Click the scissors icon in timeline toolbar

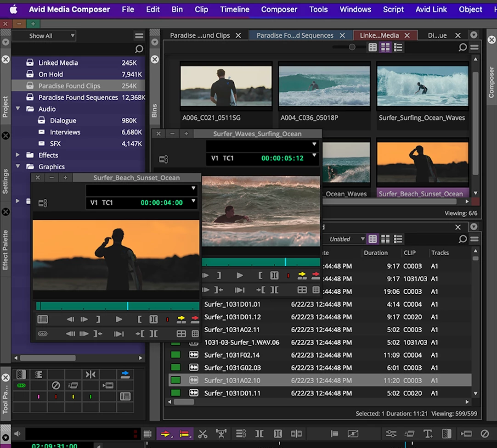point(203,434)
